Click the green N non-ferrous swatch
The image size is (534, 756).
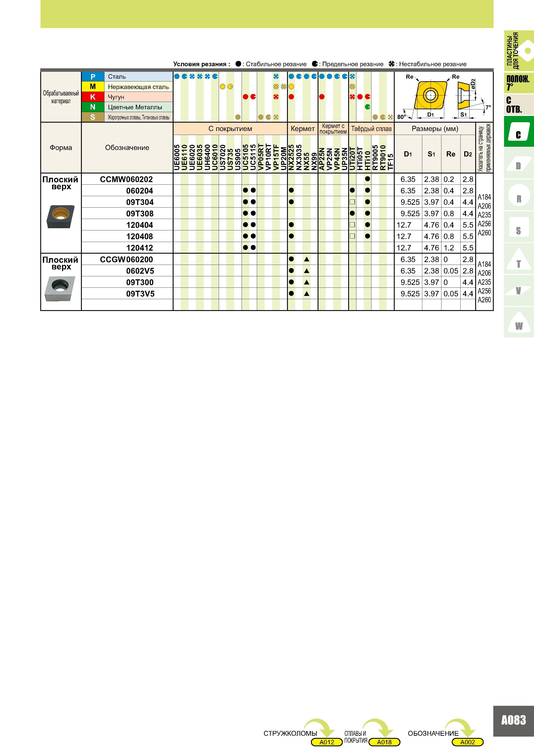point(93,107)
